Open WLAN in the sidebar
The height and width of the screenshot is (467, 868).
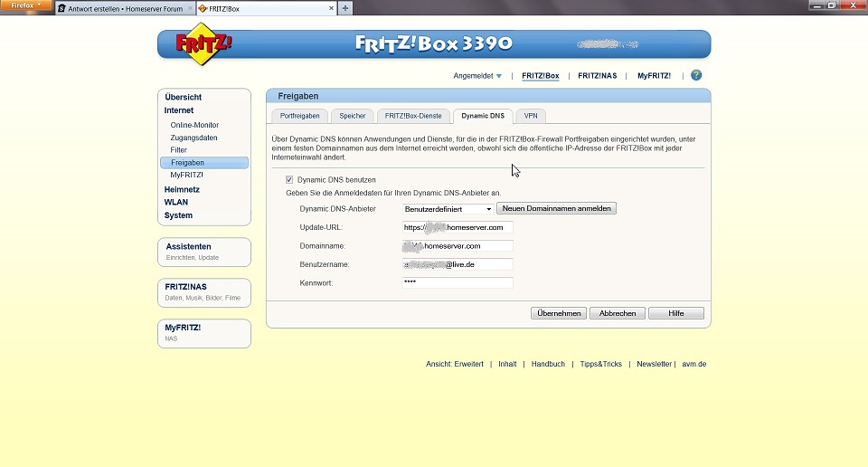pyautogui.click(x=176, y=202)
